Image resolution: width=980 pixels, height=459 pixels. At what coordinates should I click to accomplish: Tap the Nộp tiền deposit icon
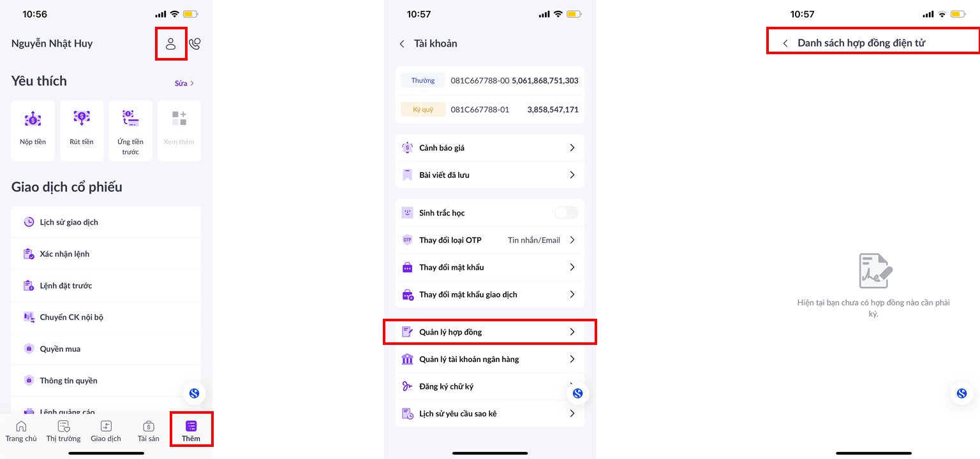33,119
